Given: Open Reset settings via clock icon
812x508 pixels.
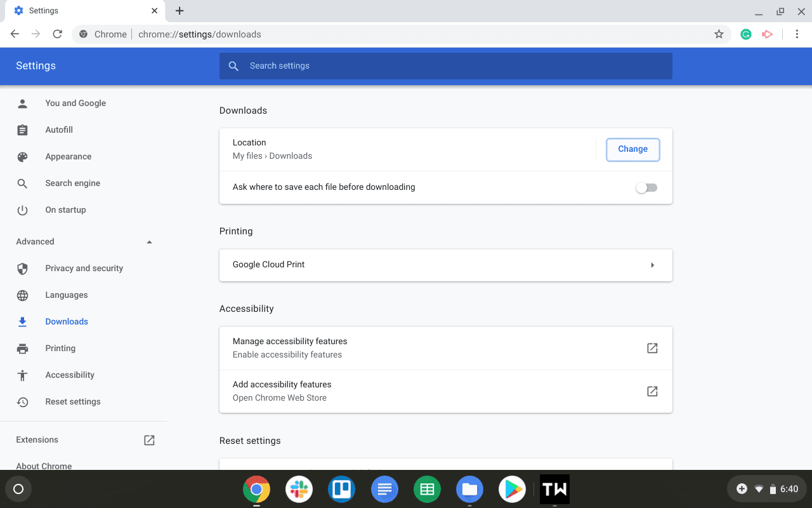Looking at the screenshot, I should coord(23,401).
